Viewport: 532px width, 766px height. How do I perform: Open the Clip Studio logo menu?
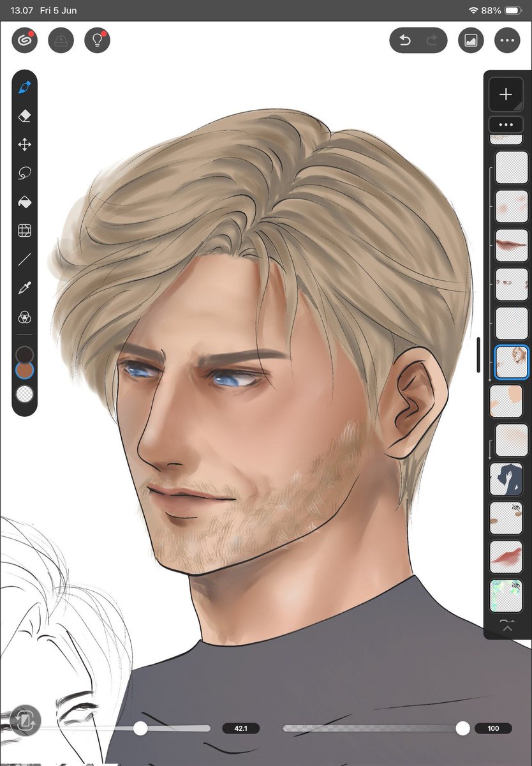25,40
